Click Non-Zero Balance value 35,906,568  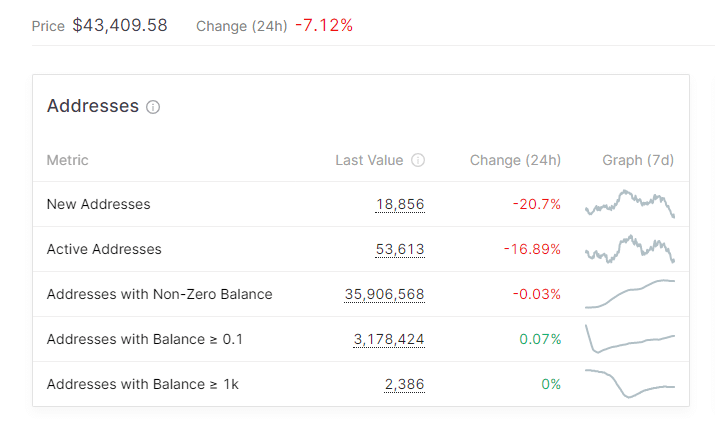pos(384,294)
